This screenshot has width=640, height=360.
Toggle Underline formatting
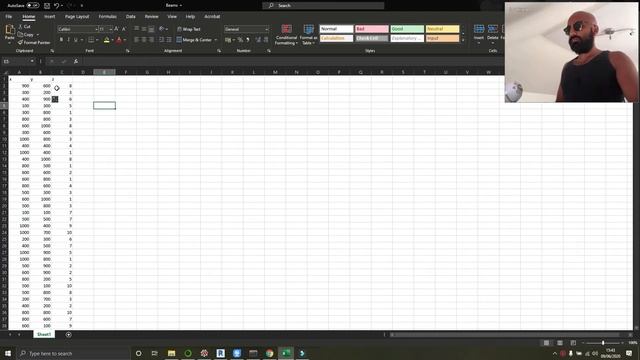click(75, 40)
